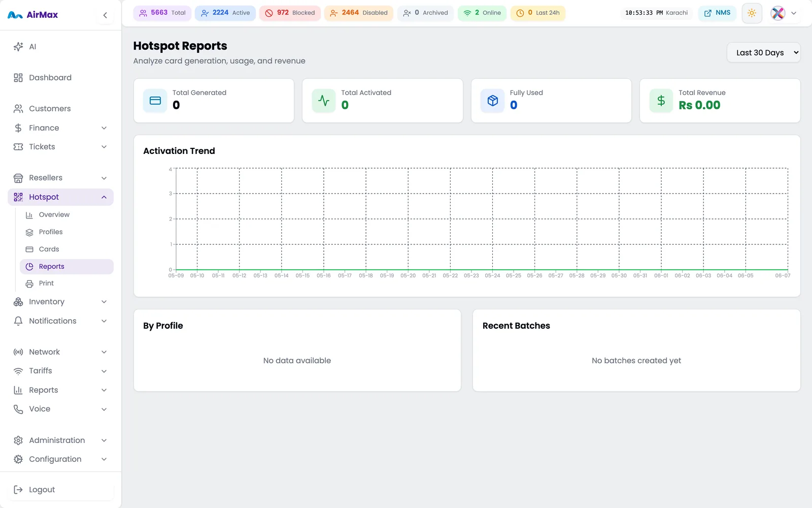Toggle light/dark theme sun button
Screen dimensions: 812x508
752,13
